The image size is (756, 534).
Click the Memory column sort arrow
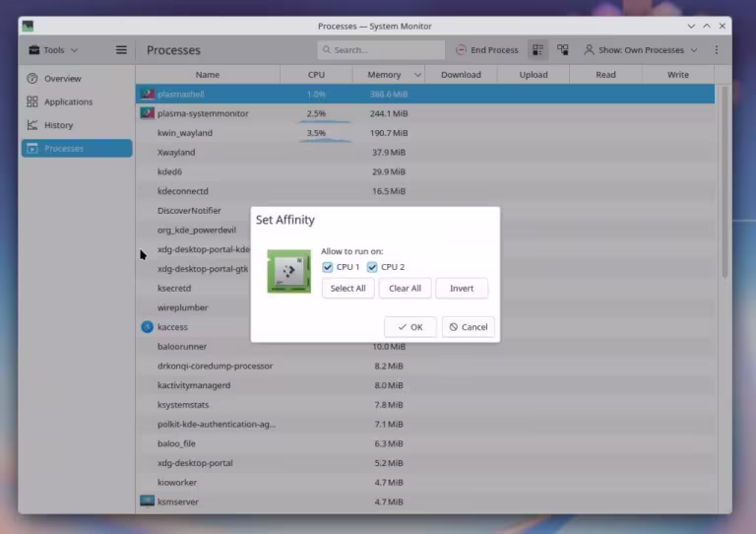click(417, 75)
